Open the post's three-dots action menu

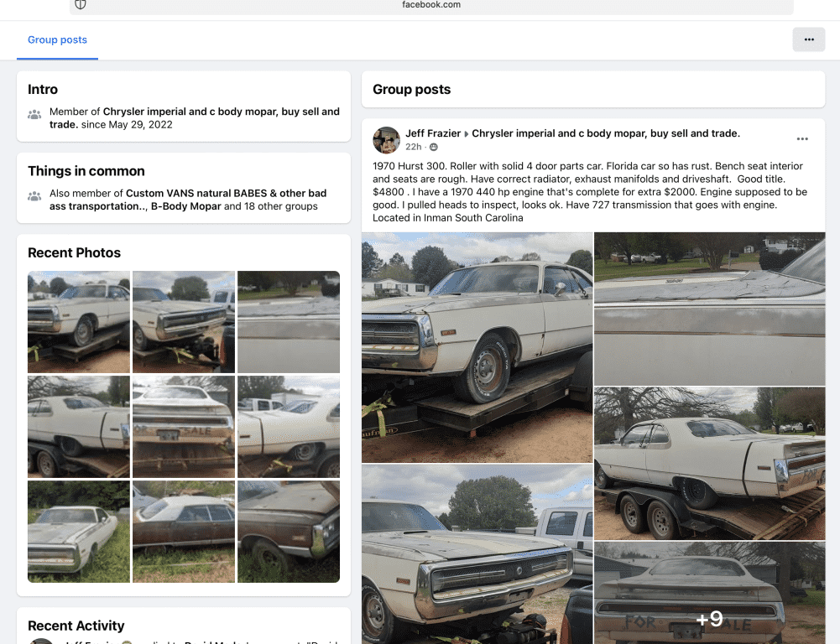tap(802, 139)
